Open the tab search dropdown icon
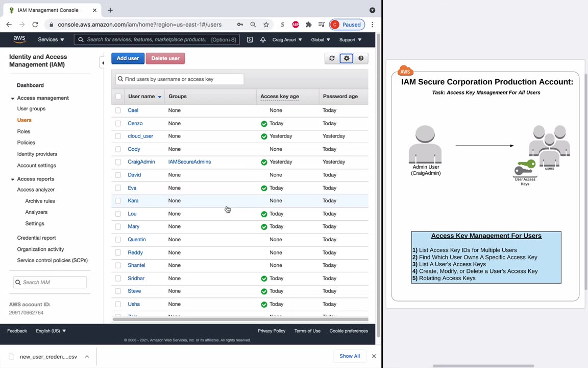The image size is (588, 368). (x=373, y=10)
